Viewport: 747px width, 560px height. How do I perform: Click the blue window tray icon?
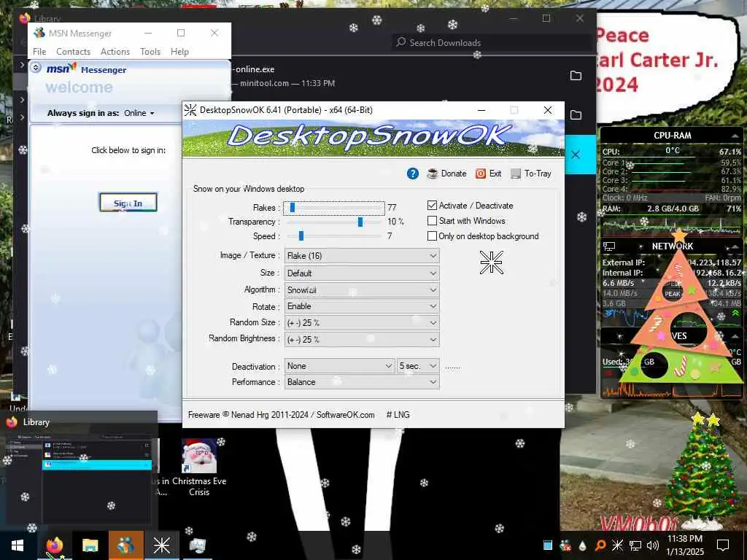(x=548, y=545)
